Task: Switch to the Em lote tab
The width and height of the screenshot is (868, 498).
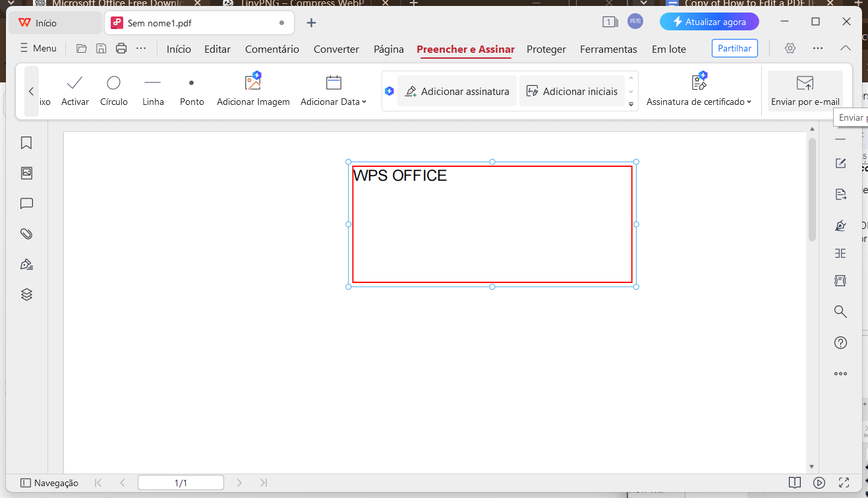Action: point(669,49)
